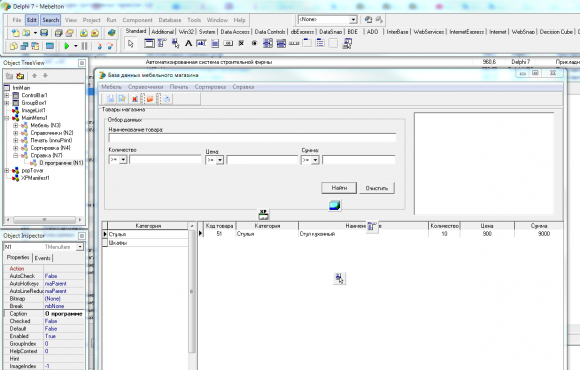This screenshot has width=580, height=370.
Task: Select the CheckBox component palette icon
Action: [x=241, y=44]
